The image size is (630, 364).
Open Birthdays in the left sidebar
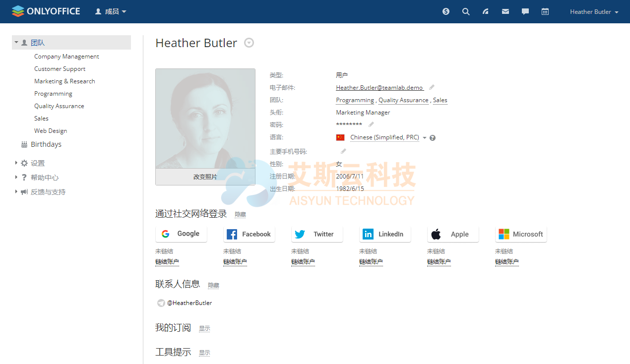[x=46, y=144]
